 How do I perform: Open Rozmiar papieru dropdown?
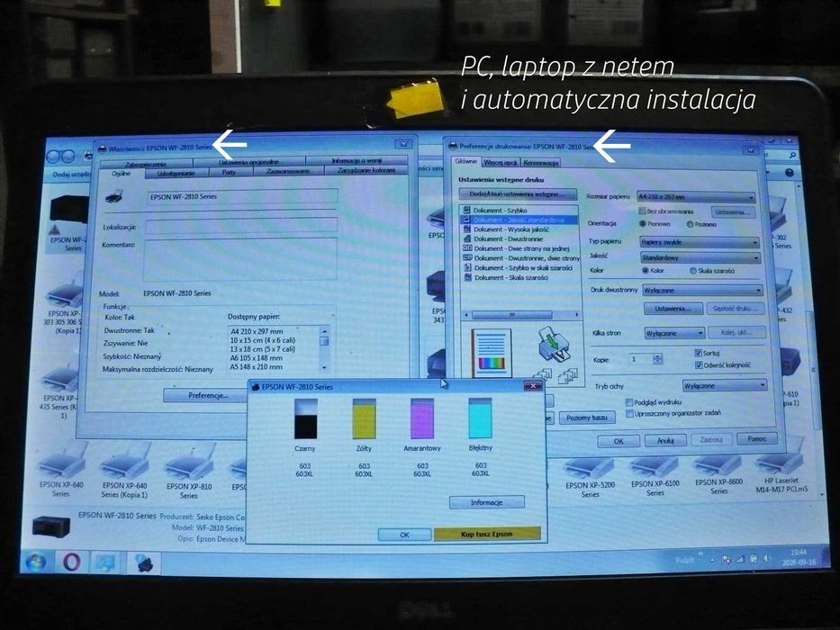(x=697, y=196)
